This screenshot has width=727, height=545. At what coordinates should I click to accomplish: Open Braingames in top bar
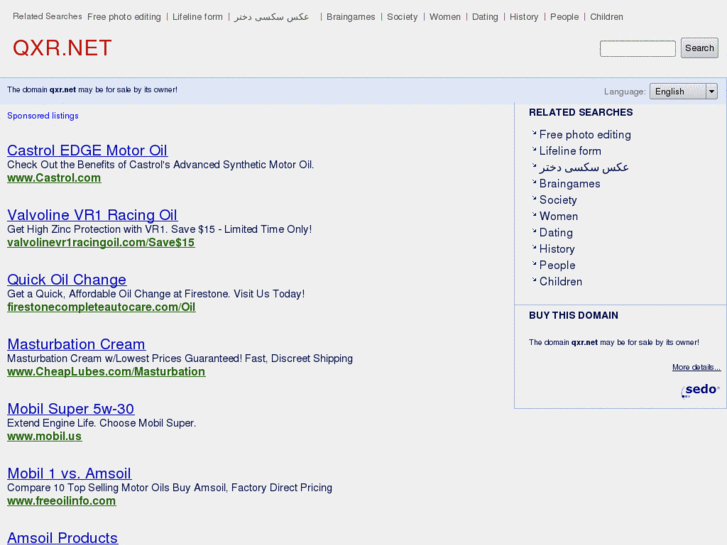click(351, 17)
